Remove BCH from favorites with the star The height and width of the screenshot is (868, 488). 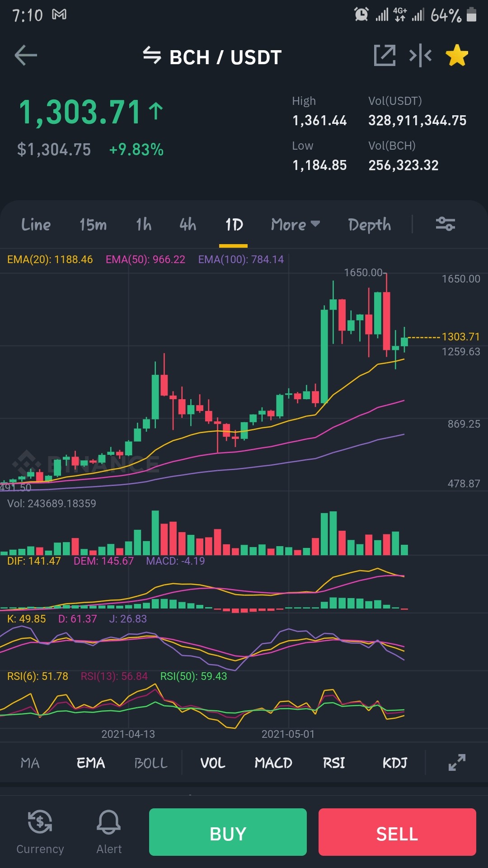pos(457,56)
